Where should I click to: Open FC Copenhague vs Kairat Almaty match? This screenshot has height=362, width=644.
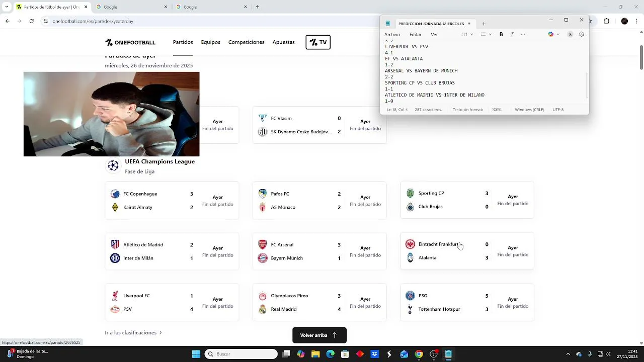click(172, 200)
